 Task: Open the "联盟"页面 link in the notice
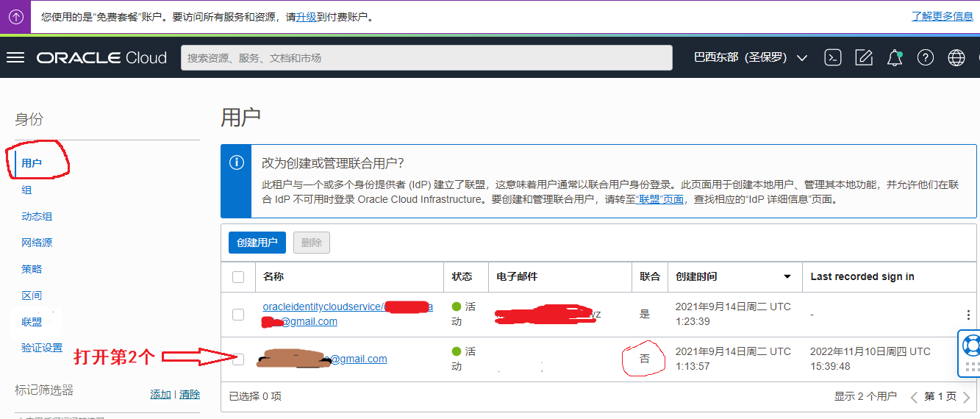(660, 199)
